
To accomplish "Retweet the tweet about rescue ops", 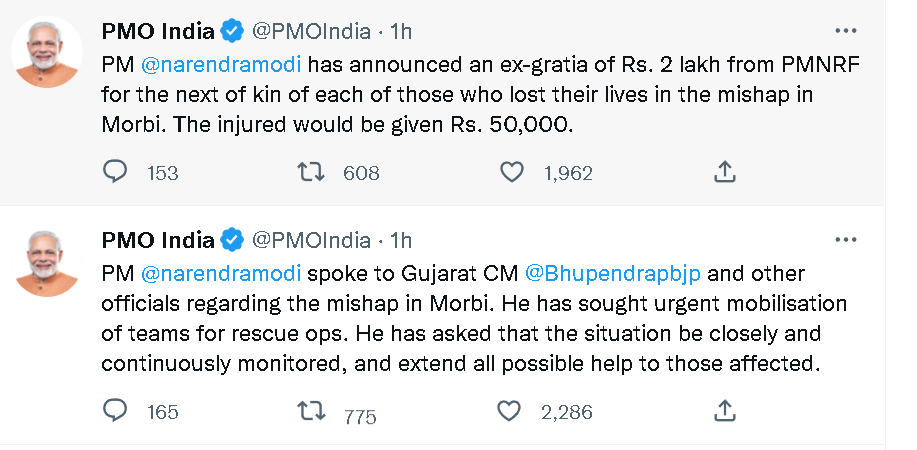I will 312,410.
